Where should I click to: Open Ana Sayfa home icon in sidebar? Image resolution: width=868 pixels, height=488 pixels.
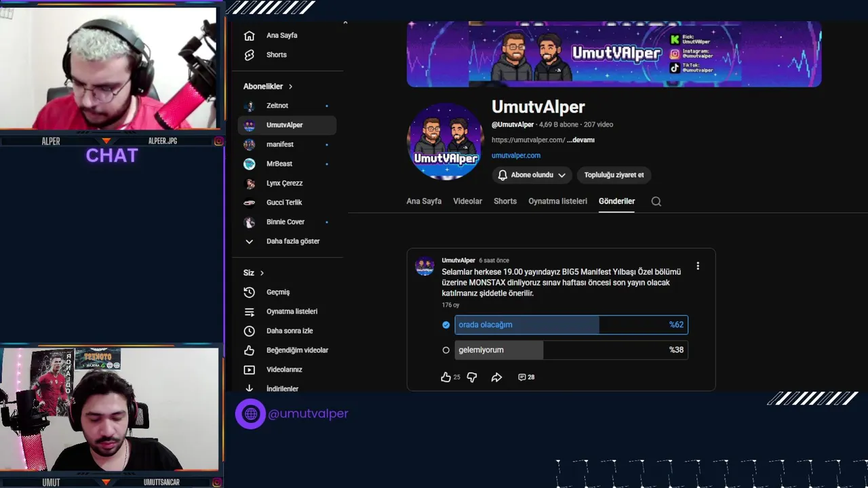(x=250, y=35)
